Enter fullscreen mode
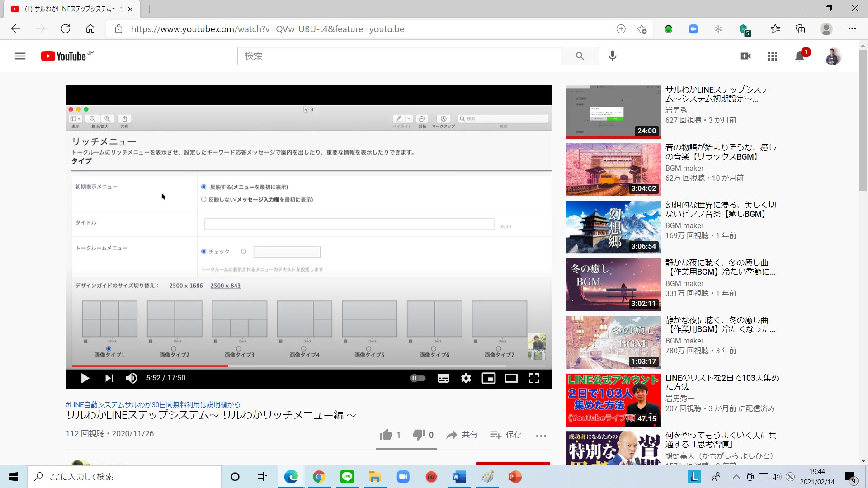The image size is (868, 488). (x=534, y=378)
